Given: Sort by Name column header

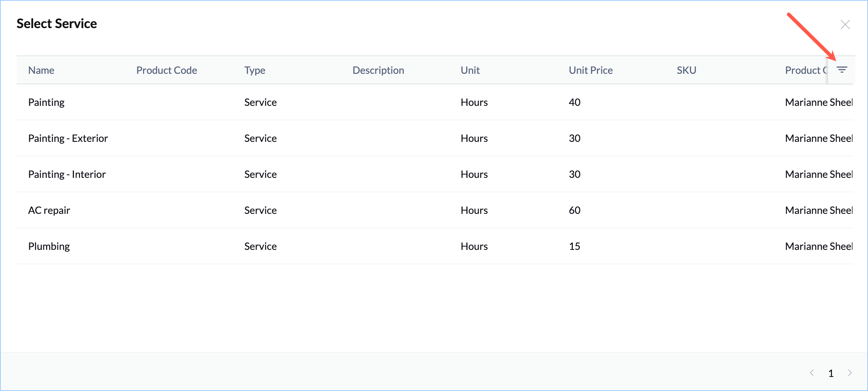Looking at the screenshot, I should click(41, 70).
